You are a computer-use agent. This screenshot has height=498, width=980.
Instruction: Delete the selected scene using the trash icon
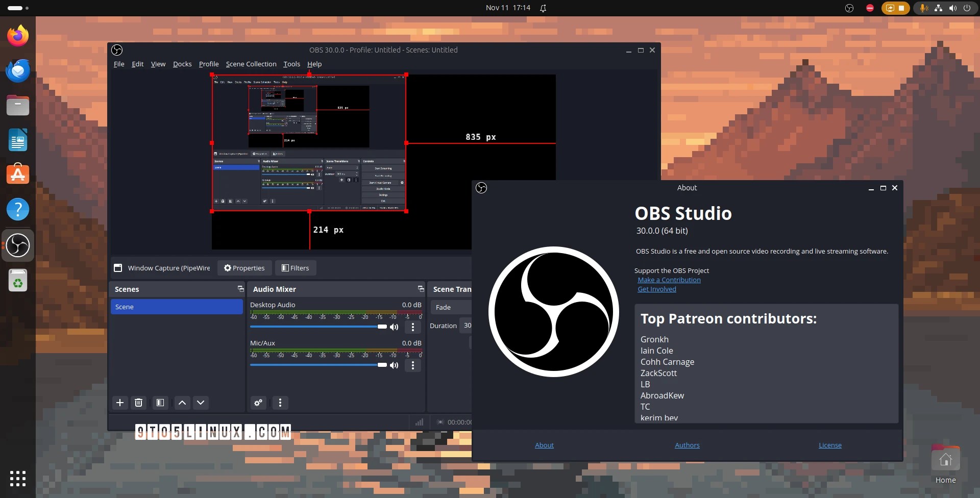pyautogui.click(x=138, y=403)
